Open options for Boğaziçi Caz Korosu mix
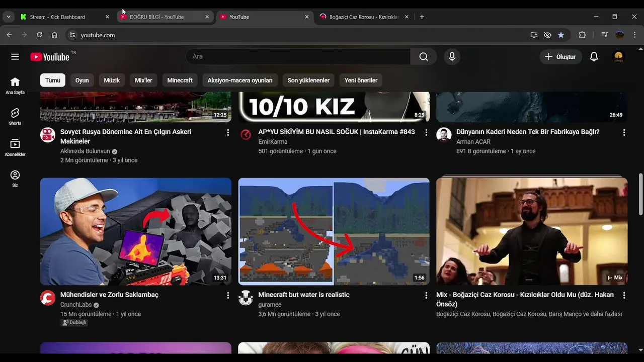Viewport: 644px width, 362px height. click(x=624, y=295)
